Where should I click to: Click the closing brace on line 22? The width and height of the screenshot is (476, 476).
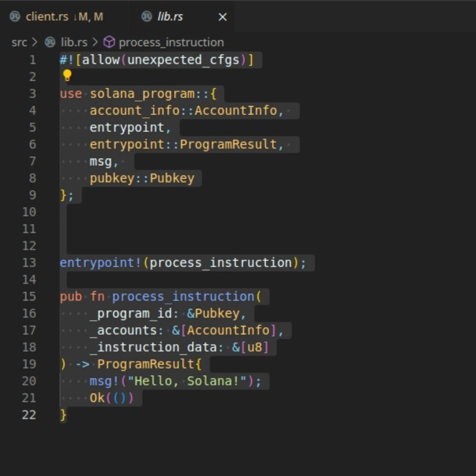63,415
